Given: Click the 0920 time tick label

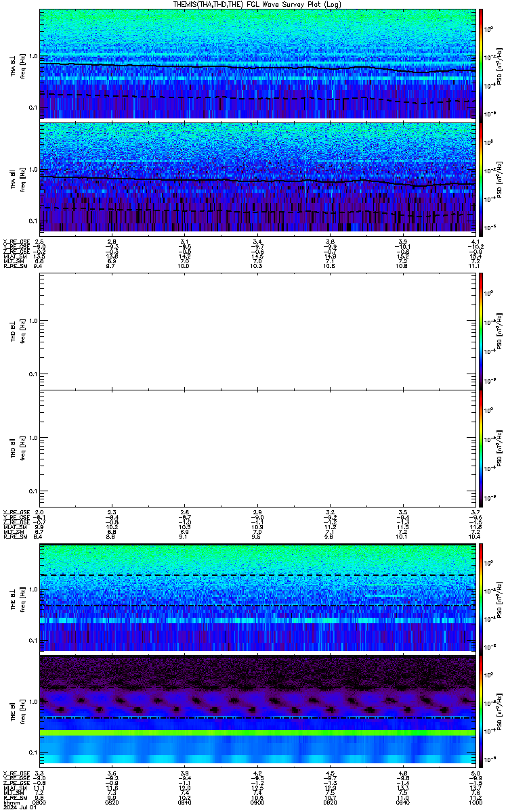Looking at the screenshot, I should (x=331, y=802).
